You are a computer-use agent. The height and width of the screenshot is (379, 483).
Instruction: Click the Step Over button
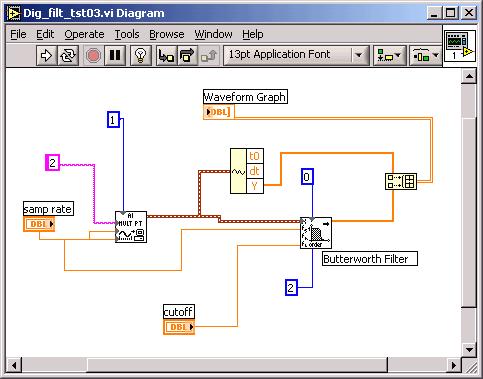coord(187,55)
